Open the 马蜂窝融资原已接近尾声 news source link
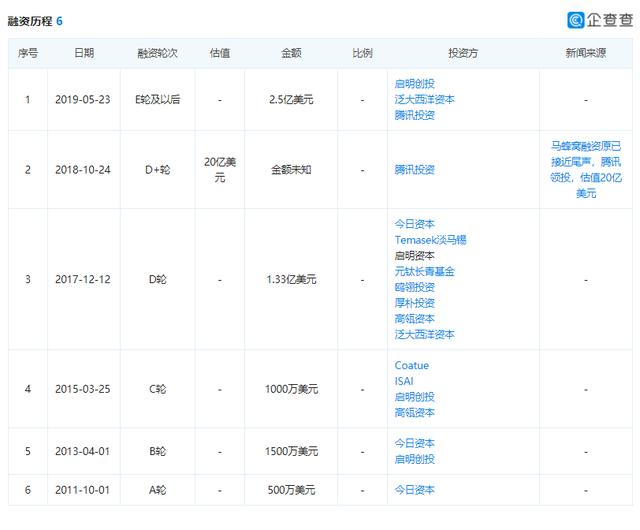This screenshot has height=530, width=640. [586, 169]
